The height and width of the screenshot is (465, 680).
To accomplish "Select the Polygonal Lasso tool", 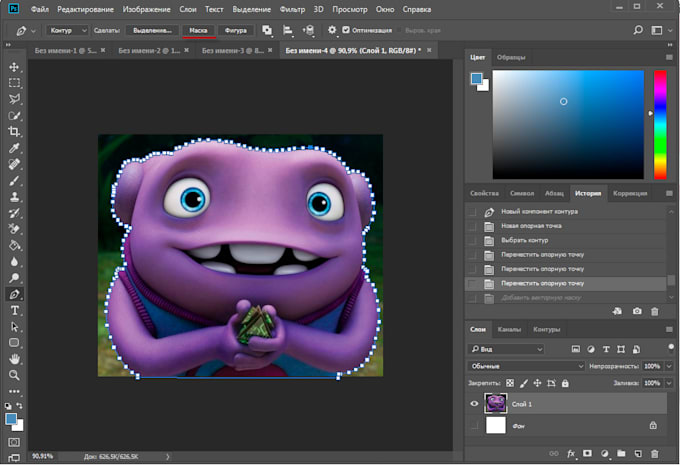I will 14,99.
